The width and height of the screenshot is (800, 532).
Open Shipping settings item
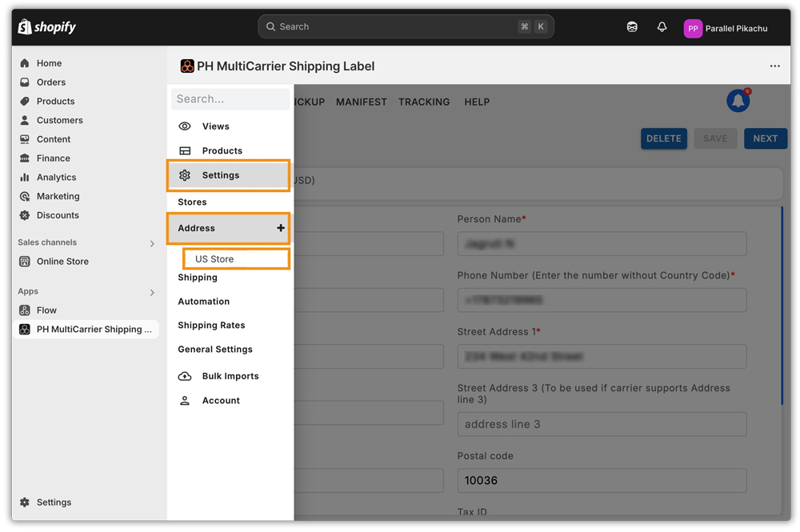coord(198,278)
